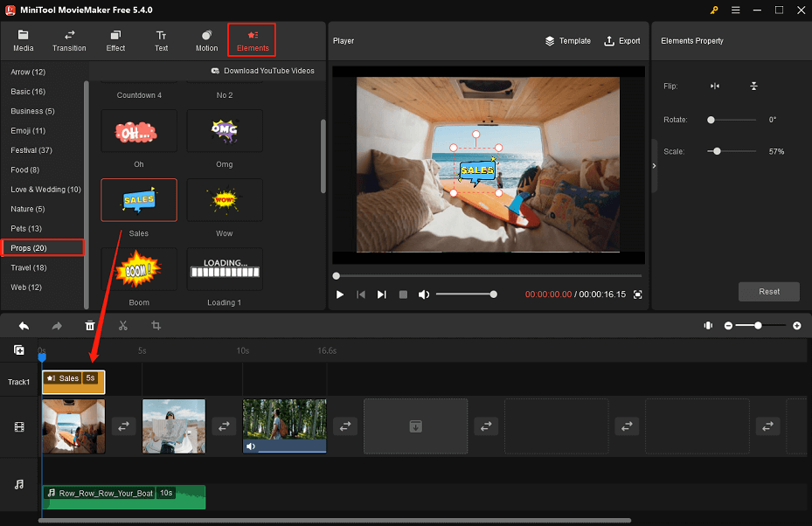This screenshot has height=526, width=812.
Task: Select the Wow element thumbnail
Action: pyautogui.click(x=224, y=199)
